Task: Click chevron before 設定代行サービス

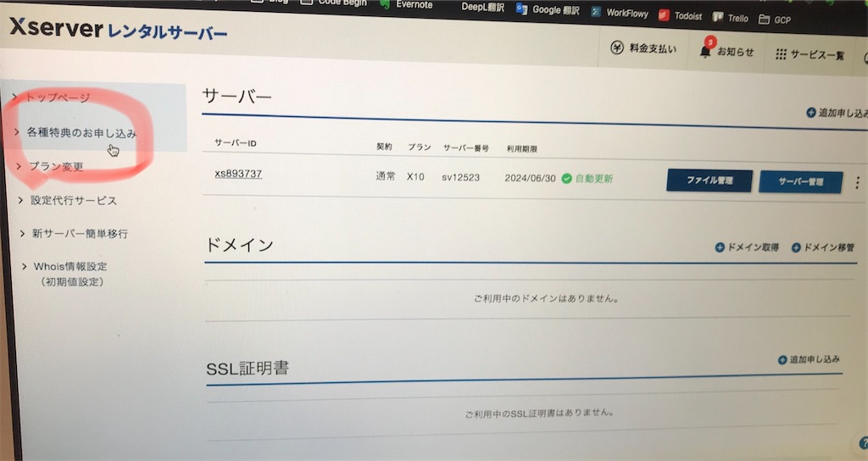Action: 20,200
